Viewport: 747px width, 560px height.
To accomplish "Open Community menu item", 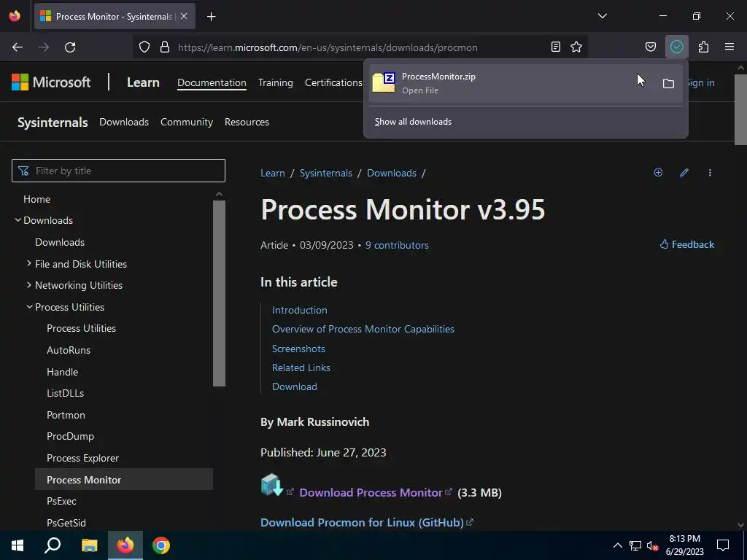I will tap(187, 122).
